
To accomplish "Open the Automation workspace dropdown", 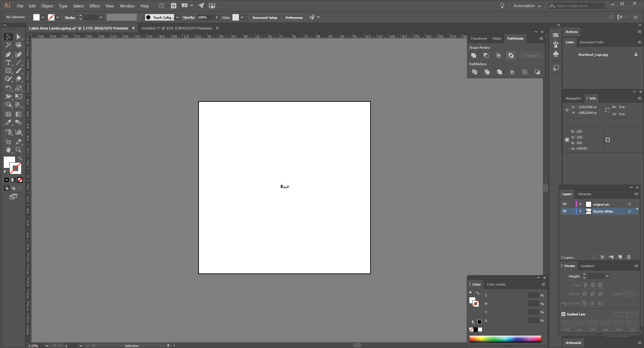I will coord(527,6).
